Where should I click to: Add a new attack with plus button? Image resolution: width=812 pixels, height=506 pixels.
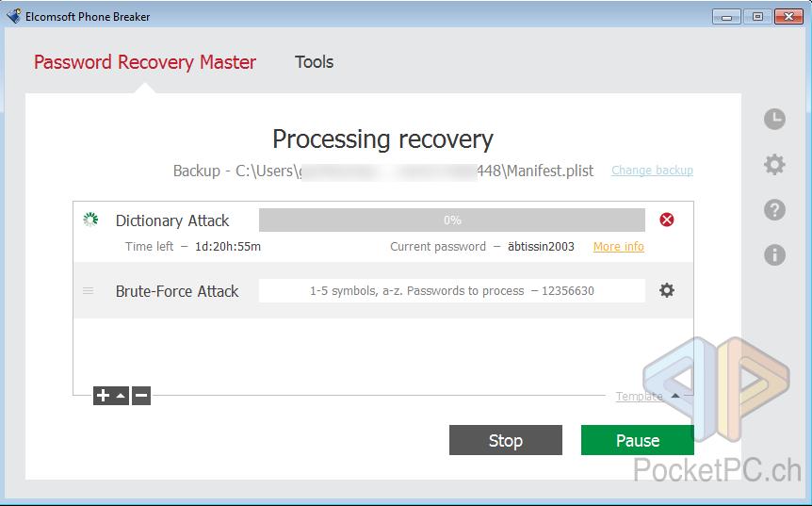click(103, 396)
